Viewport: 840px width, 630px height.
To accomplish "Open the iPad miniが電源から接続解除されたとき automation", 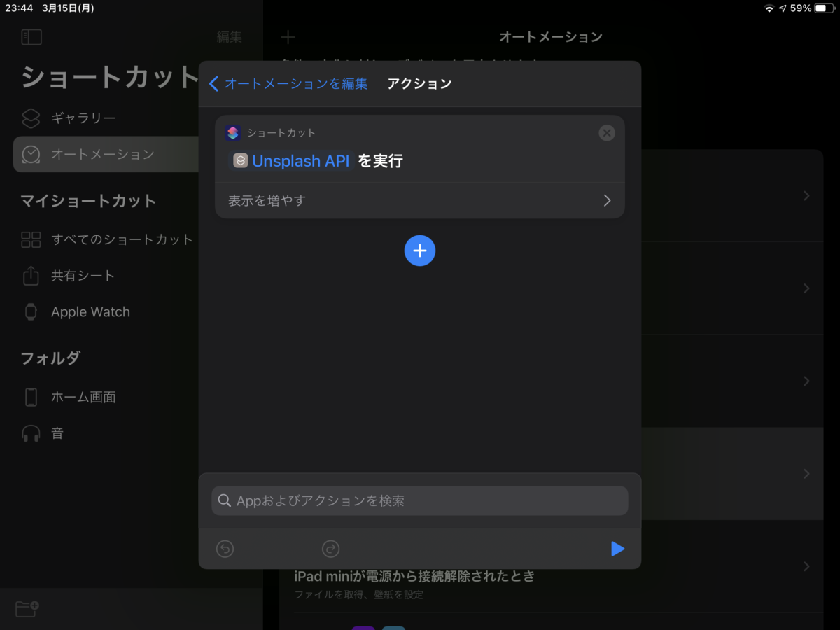I will (x=552, y=568).
